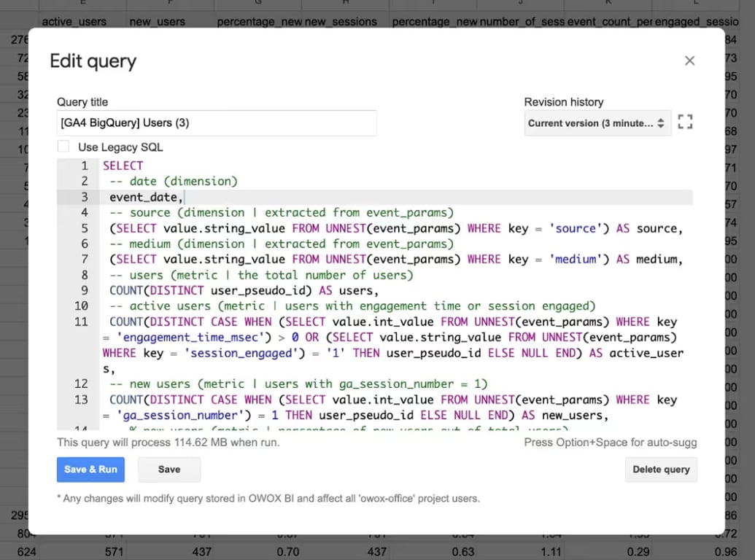Click the new_users column header in spreadsheet
The height and width of the screenshot is (560, 755).
click(157, 22)
